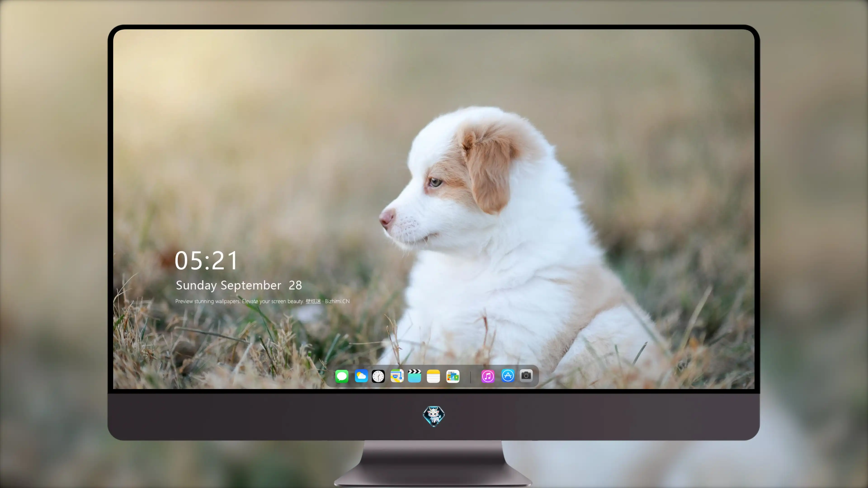Click the Bizhimi.CN text in the caption line
The height and width of the screenshot is (488, 868).
coord(337,301)
